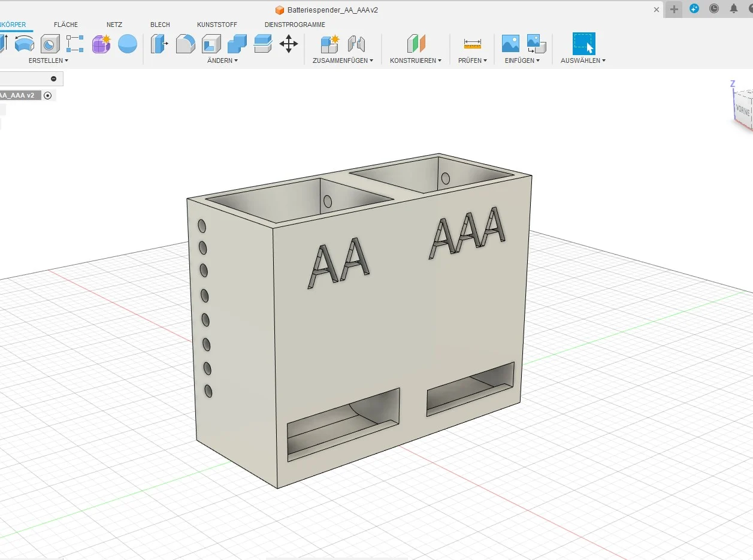Image resolution: width=753 pixels, height=560 pixels.
Task: Open the ÄNDERN dropdown menu
Action: [223, 60]
